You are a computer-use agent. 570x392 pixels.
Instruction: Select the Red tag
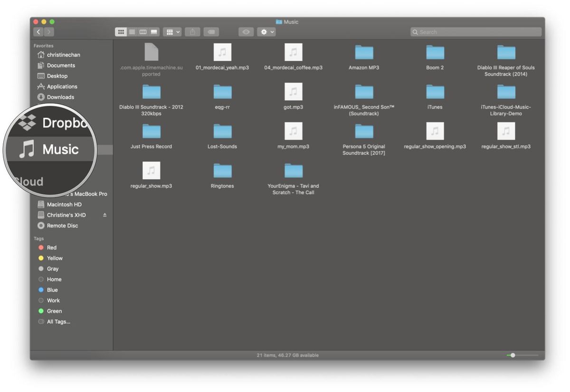(51, 247)
